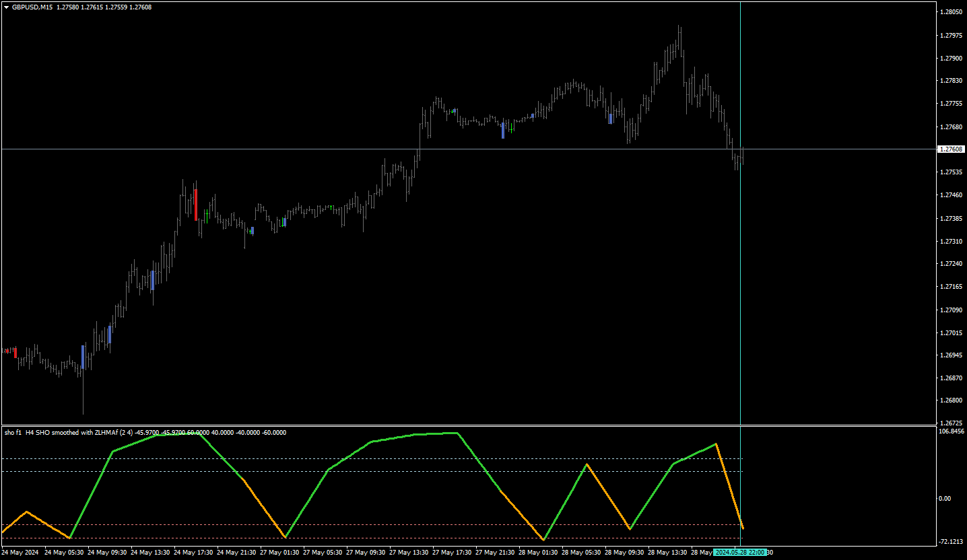This screenshot has height=560, width=967.
Task: Click the 24 May 2024 date axis label
Action: (20, 552)
